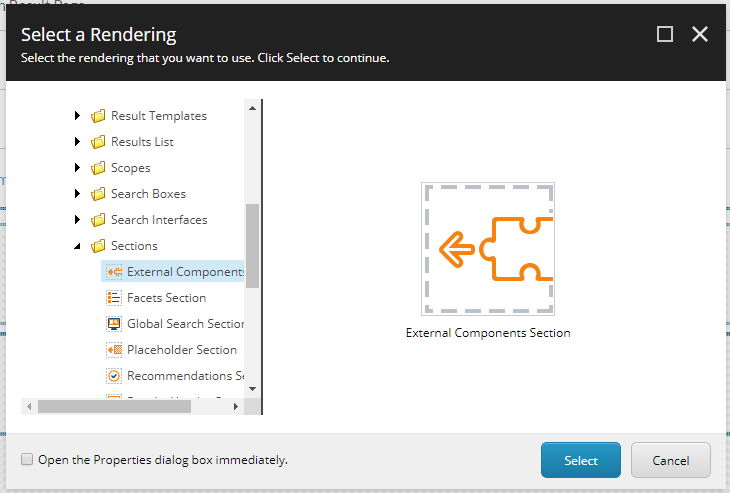Expand the Scopes folder arrow
This screenshot has width=730, height=493.
click(x=77, y=168)
